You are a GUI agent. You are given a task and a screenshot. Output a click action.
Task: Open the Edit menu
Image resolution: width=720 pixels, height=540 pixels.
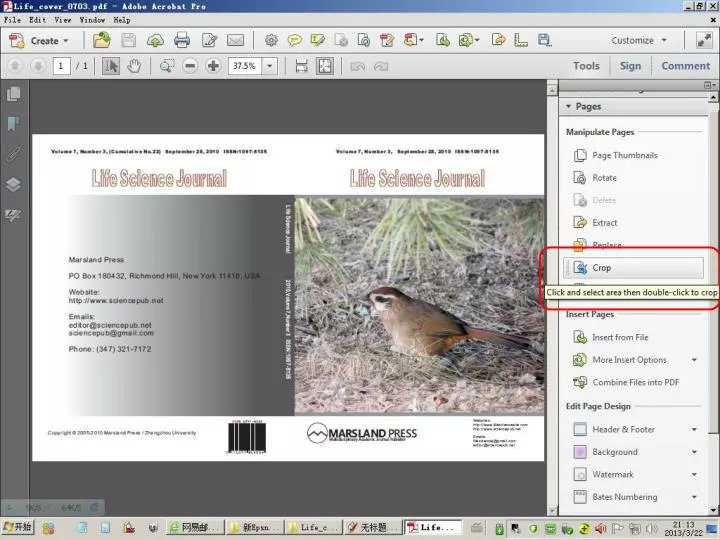(x=37, y=20)
